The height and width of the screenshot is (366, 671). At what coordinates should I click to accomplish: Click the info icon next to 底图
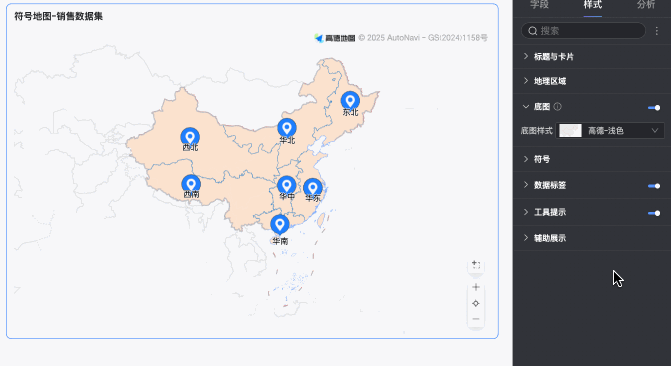(x=557, y=107)
